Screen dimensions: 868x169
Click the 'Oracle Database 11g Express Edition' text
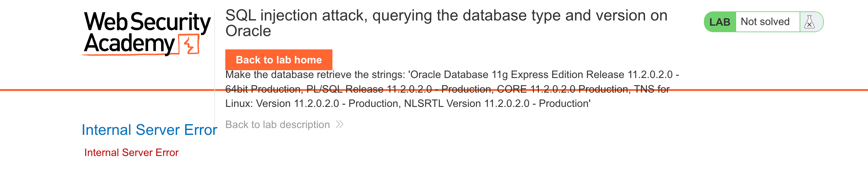517,74
